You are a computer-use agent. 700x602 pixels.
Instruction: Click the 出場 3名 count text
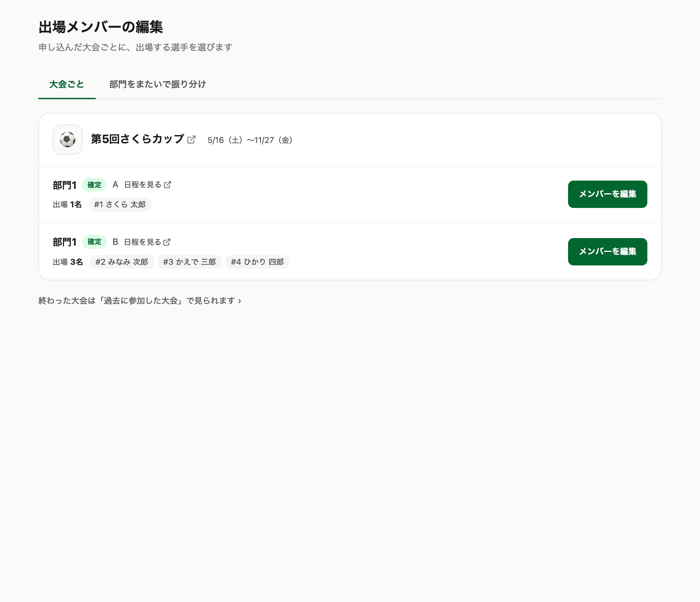[68, 262]
